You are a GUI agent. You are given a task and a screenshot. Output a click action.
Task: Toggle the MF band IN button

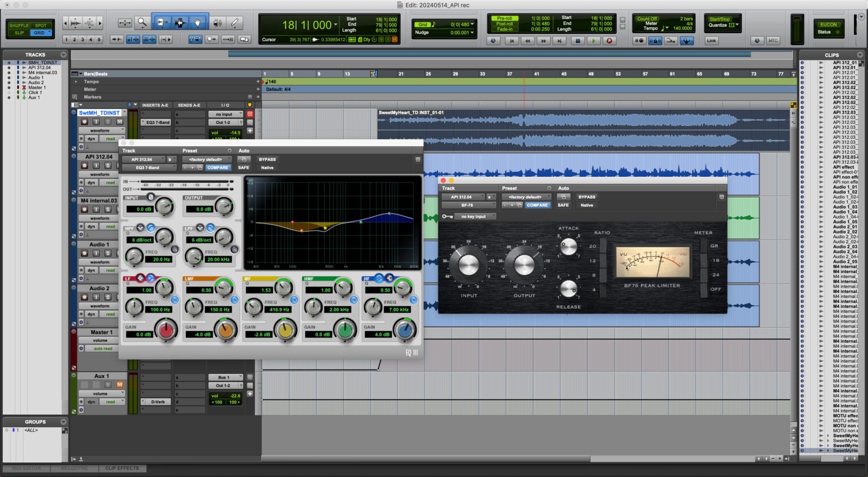[294, 300]
